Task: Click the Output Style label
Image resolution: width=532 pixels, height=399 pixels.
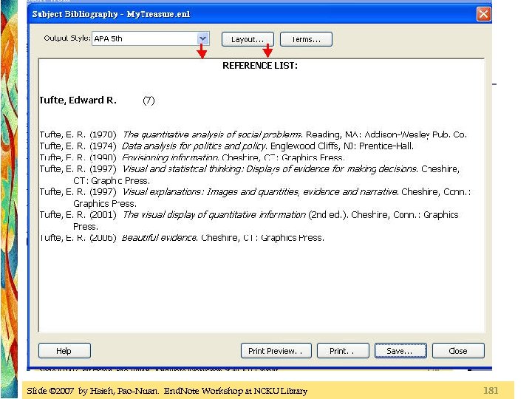Action: click(66, 38)
